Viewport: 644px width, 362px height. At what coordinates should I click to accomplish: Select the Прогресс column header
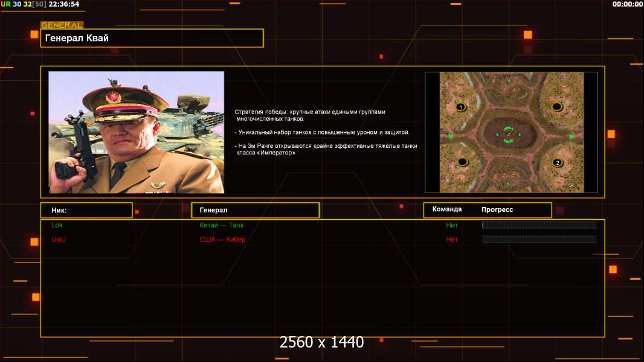[497, 209]
